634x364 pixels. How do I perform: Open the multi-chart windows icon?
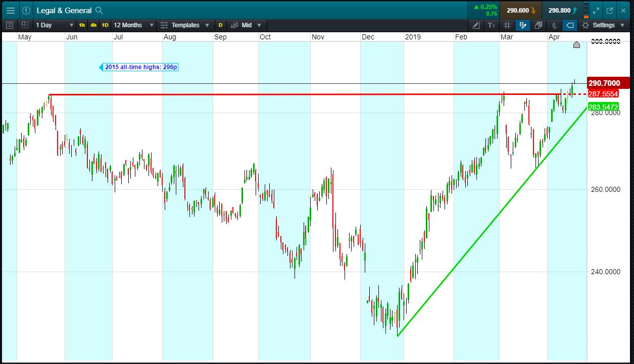click(x=539, y=25)
